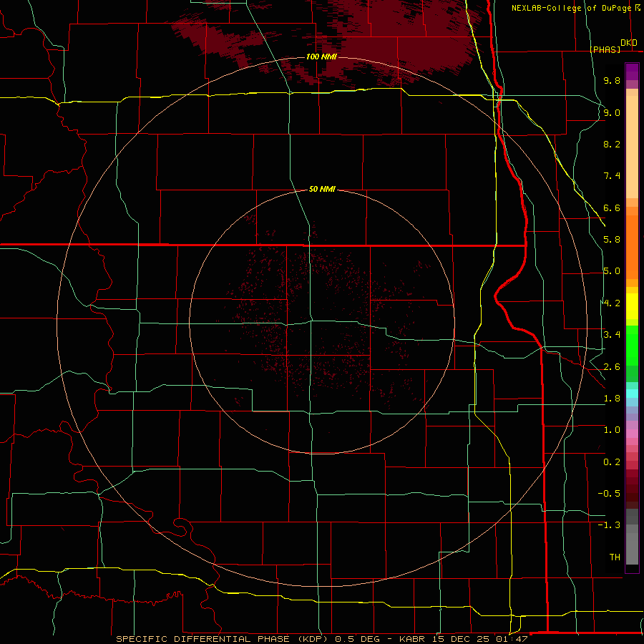Click the 9.0 value on the color scale

612,112
